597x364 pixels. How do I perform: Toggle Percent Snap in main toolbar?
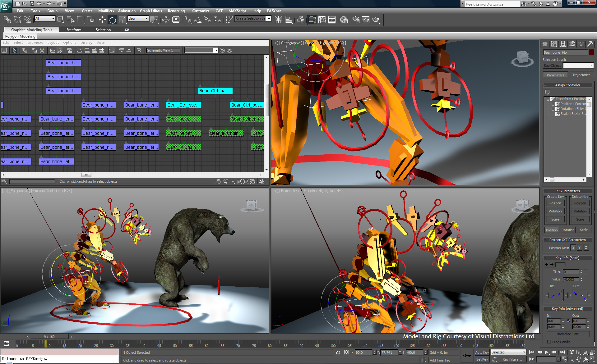point(207,20)
